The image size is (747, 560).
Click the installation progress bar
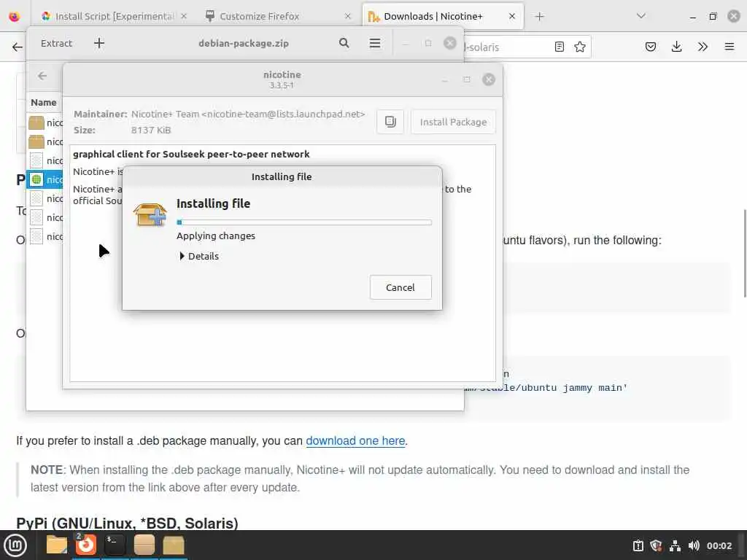304,222
